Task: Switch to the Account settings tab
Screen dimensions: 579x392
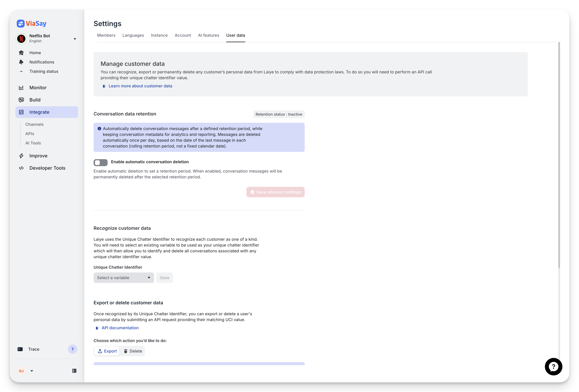Action: pos(183,35)
